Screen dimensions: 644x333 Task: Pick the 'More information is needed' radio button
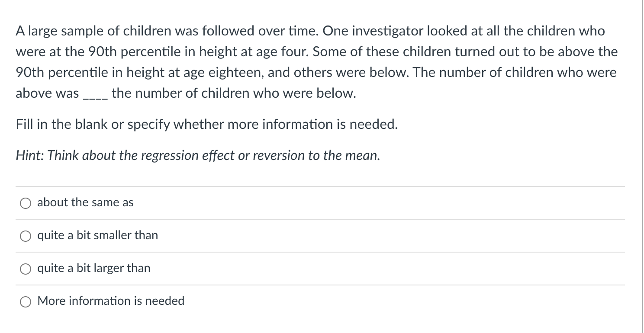pos(26,302)
